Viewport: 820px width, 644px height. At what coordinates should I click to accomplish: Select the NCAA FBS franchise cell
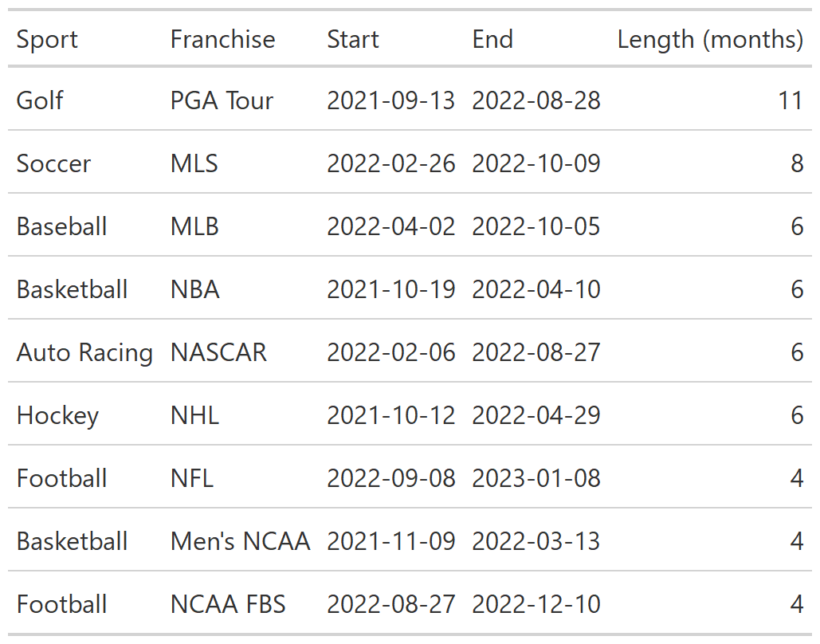228,604
